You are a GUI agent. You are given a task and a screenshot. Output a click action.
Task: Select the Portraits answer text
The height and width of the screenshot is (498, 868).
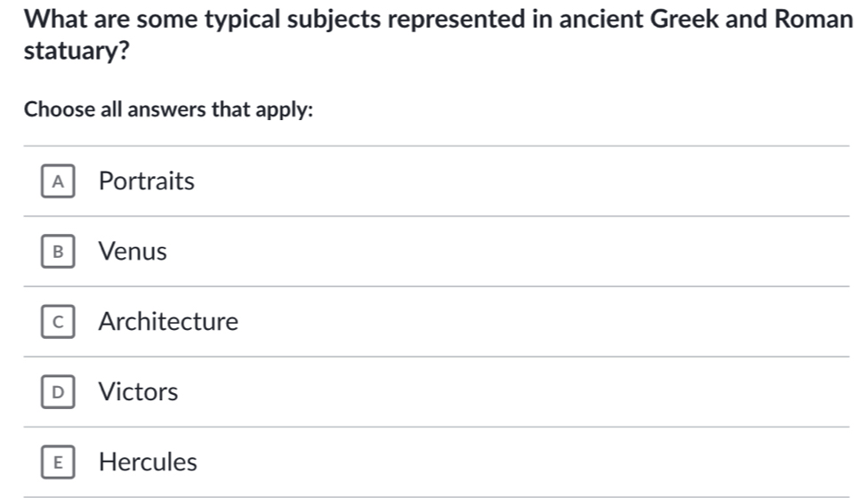[147, 181]
